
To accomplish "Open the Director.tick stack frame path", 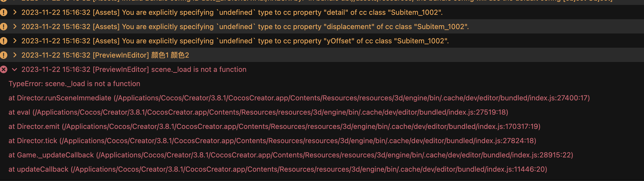I will (x=272, y=141).
